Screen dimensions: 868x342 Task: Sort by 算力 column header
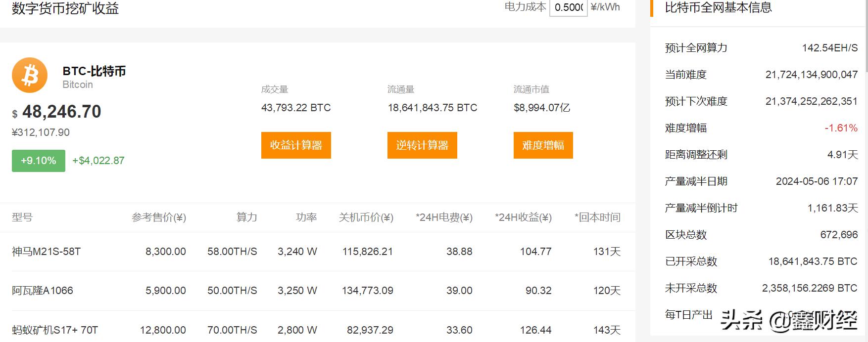click(x=246, y=217)
